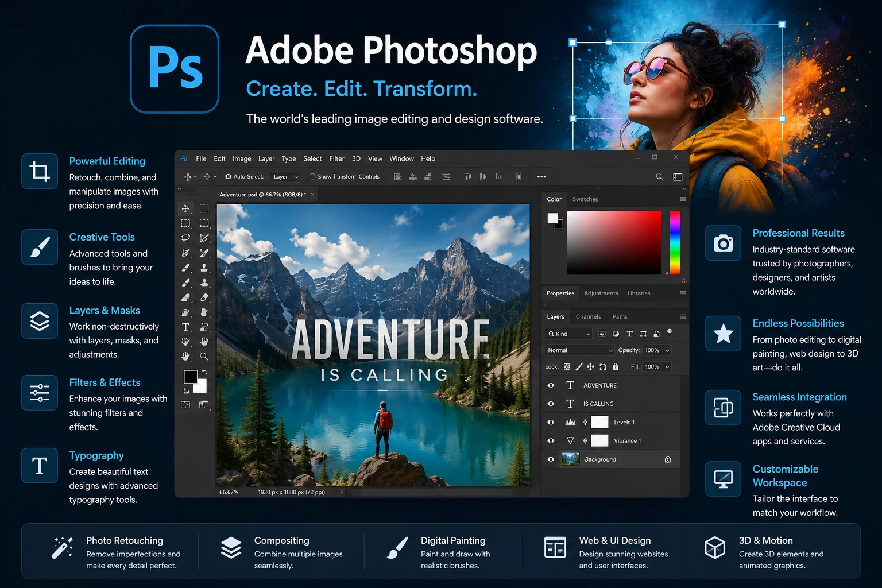Open the Filter menu

pos(337,158)
